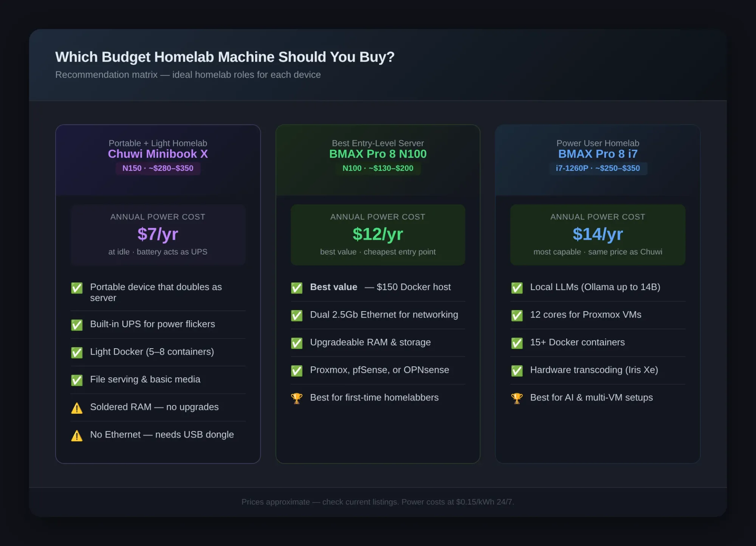Screen dimensions: 756x546
Task: Click 'most capable · same price as Chuwi' caption
Action: [598, 252]
